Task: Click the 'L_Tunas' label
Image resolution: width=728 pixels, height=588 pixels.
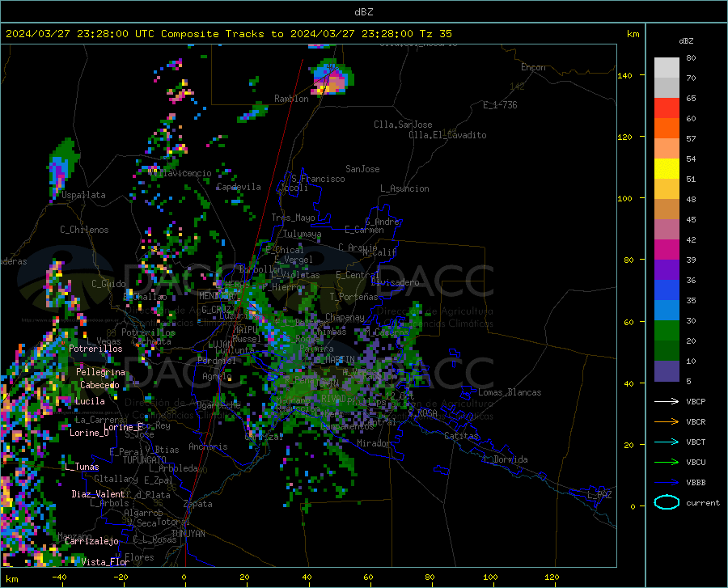Action: click(x=82, y=467)
